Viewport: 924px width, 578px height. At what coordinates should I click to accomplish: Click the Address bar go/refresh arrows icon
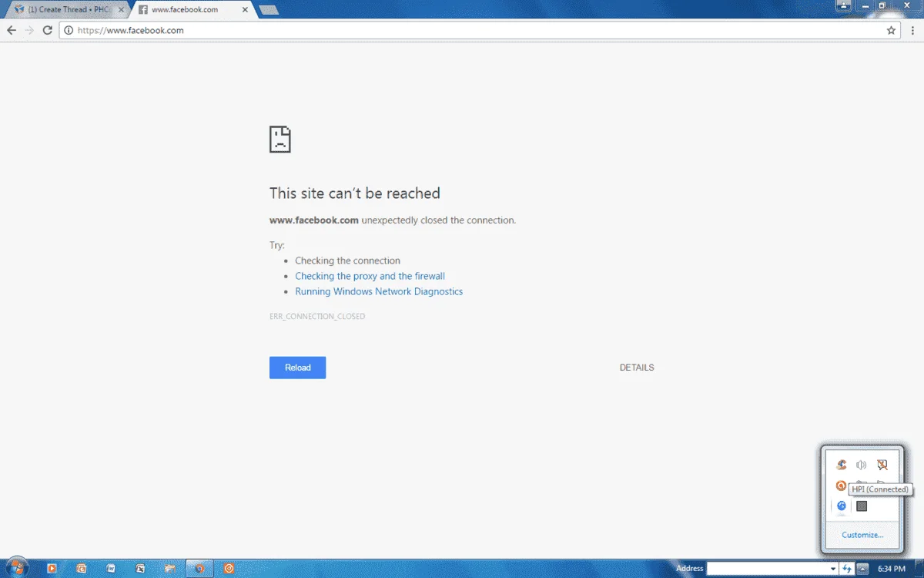point(847,569)
